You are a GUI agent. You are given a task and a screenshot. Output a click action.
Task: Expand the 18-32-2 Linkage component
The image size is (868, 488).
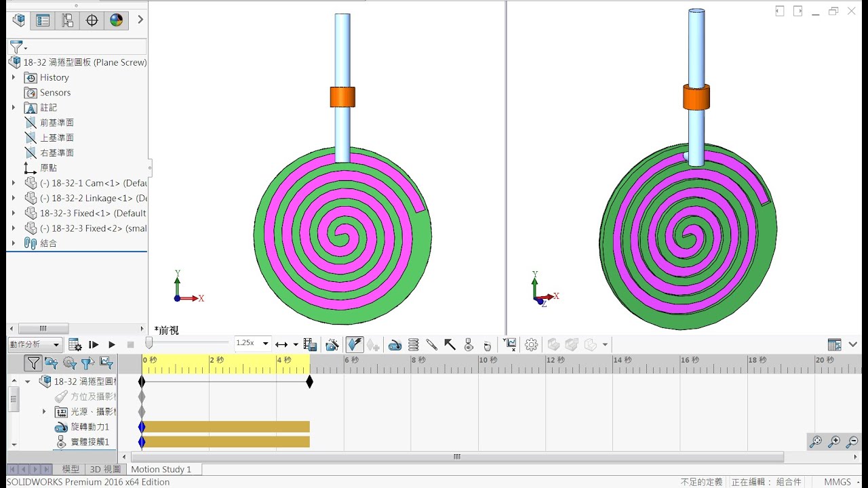(13, 198)
